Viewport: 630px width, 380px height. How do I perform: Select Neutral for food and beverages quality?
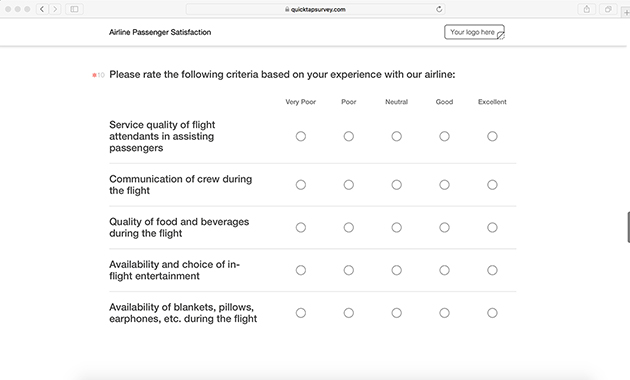click(x=397, y=227)
